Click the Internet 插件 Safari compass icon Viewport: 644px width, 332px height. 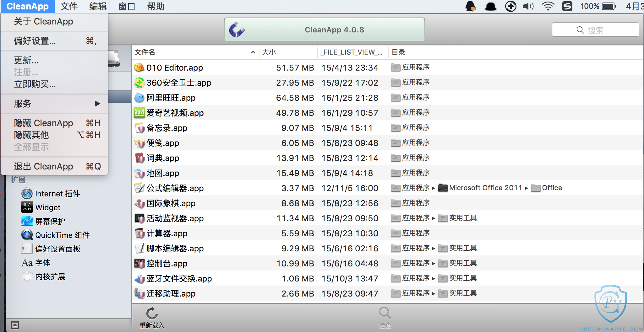(x=27, y=194)
